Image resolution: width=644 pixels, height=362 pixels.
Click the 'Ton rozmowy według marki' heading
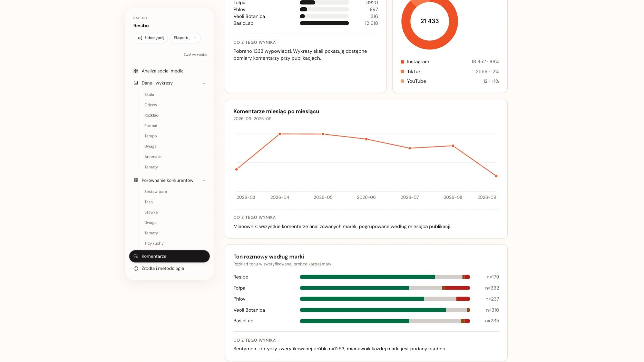coord(269,257)
